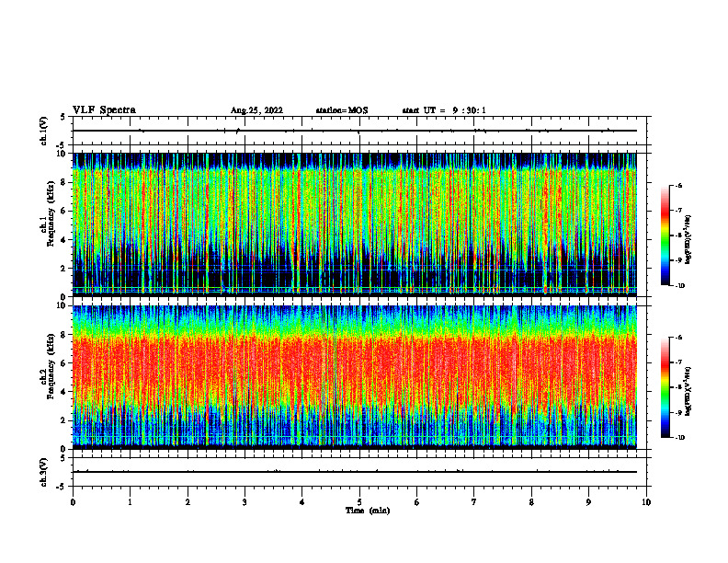Click the VLF Spectra title text
This screenshot has height=563, width=728.
pyautogui.click(x=104, y=110)
